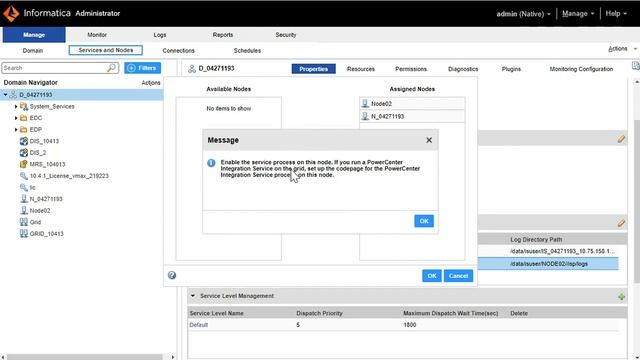Viewport: 640px width, 360px height.
Task: Select the Diagnostics view tab
Action: [463, 69]
